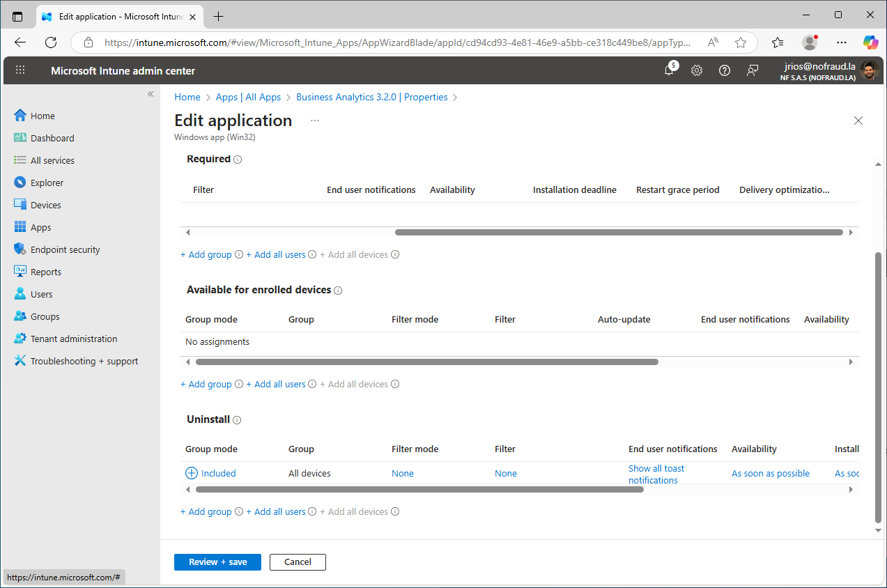This screenshot has width=887, height=588.
Task: Open the Explorer compass icon
Action: tap(20, 183)
